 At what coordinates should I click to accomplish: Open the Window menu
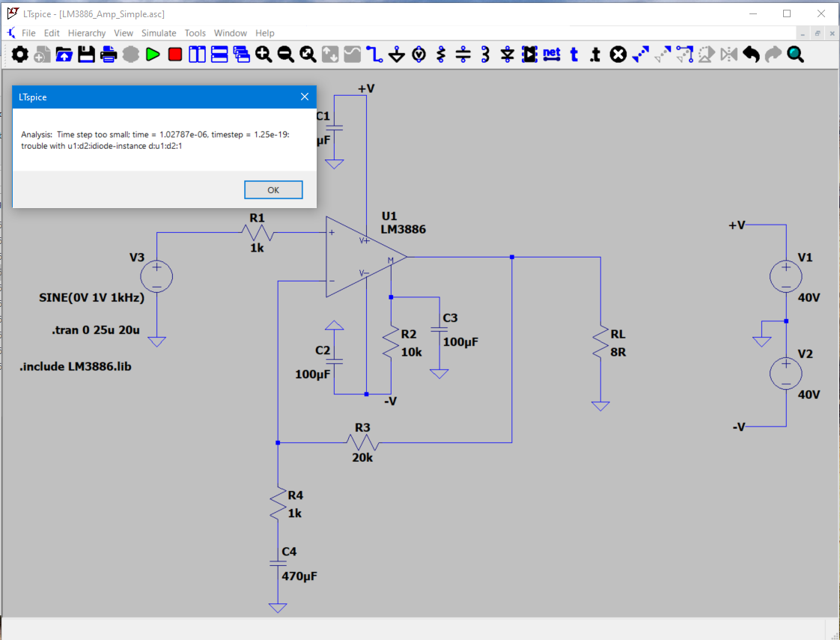[x=231, y=33]
